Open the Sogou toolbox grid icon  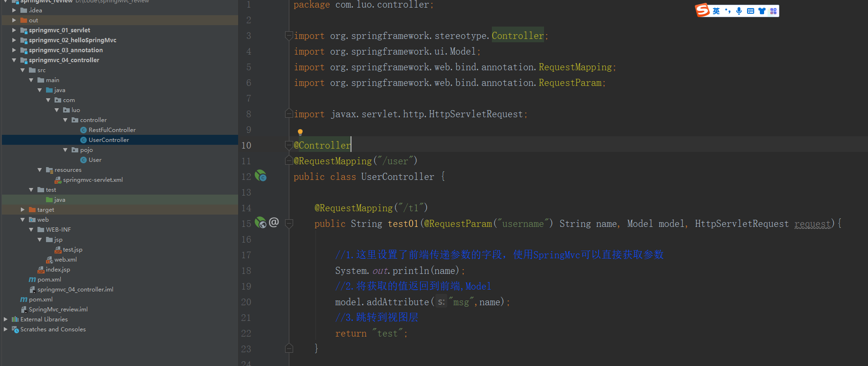click(773, 11)
